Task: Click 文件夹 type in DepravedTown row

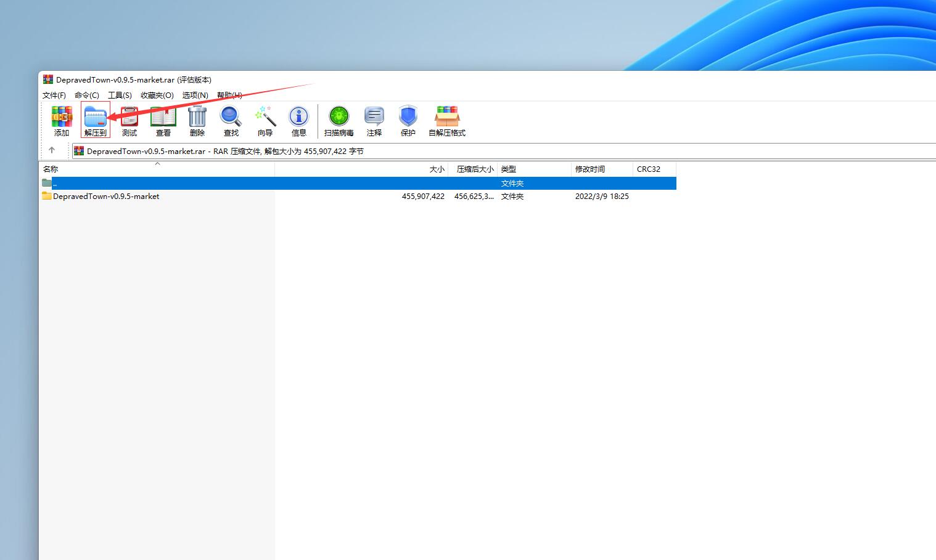Action: [x=512, y=197]
